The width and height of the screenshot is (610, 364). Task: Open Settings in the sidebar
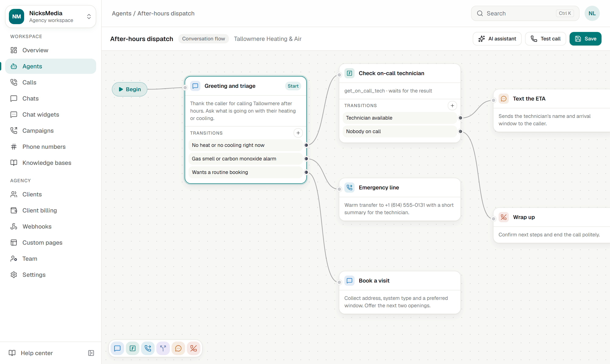coord(51,274)
